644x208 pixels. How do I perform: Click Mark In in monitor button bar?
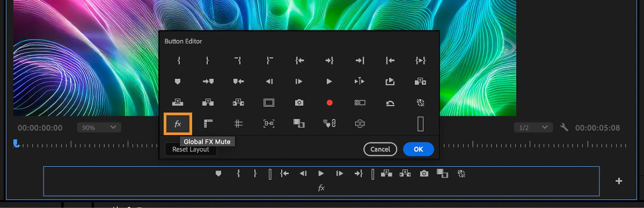pos(238,173)
